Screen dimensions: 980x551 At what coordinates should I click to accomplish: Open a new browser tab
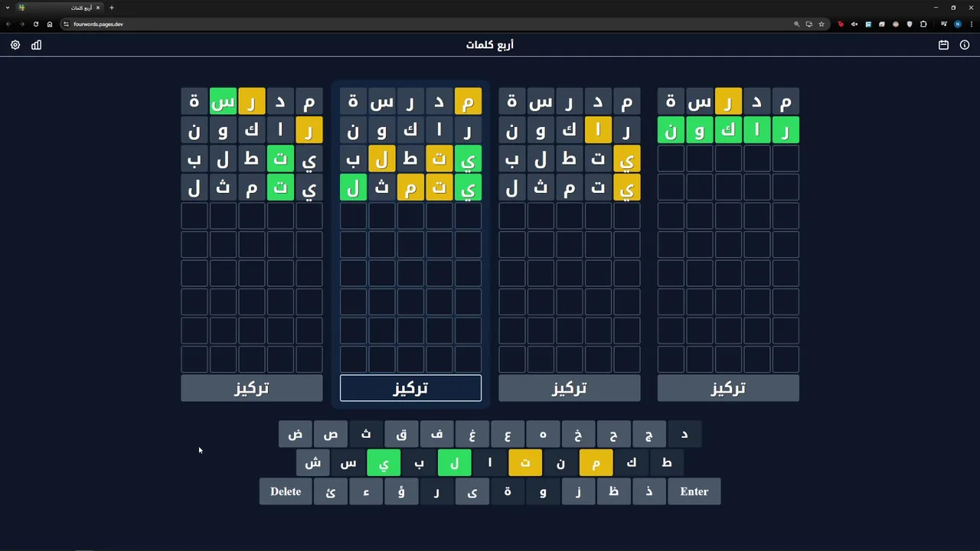click(111, 8)
